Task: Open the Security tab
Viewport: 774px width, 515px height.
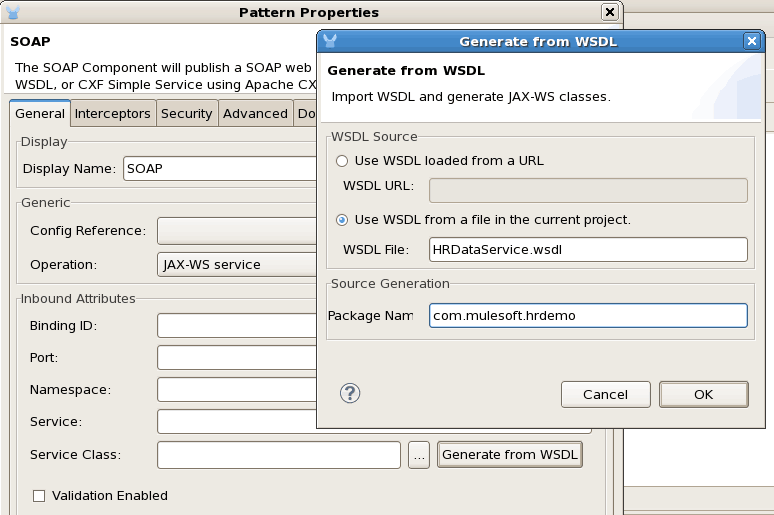Action: [x=187, y=114]
